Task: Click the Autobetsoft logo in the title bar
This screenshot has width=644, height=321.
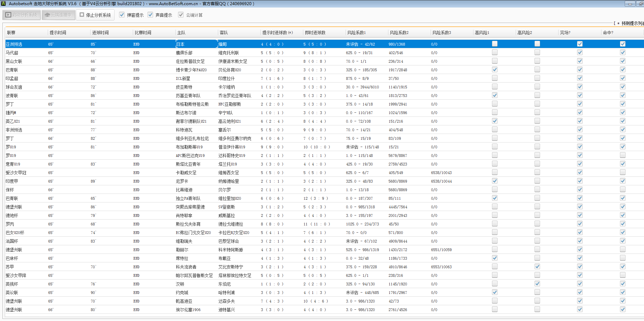Action: click(3, 4)
